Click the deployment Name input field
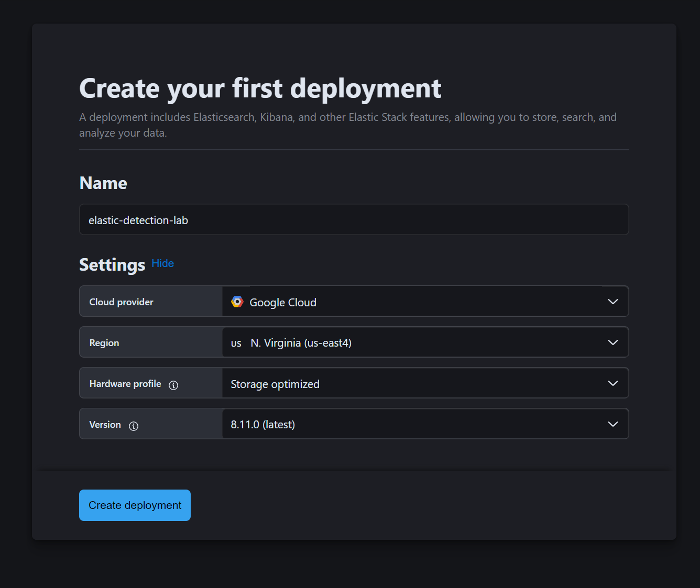This screenshot has height=588, width=700. (x=354, y=220)
